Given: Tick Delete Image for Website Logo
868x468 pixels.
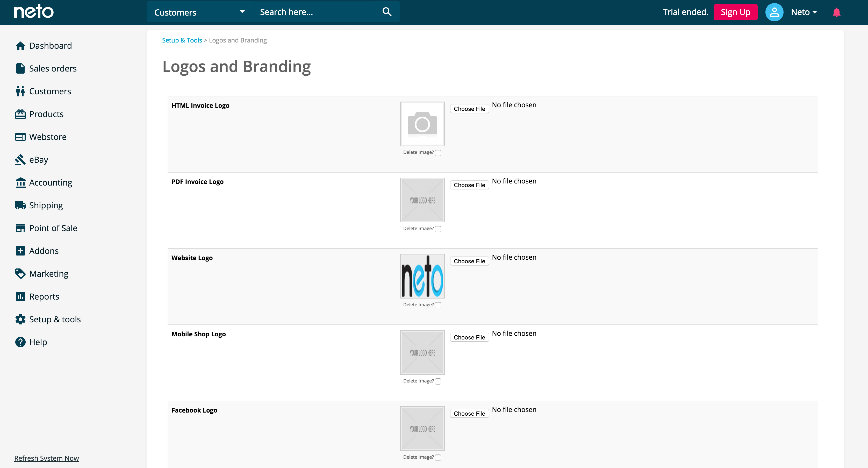Looking at the screenshot, I should (438, 305).
